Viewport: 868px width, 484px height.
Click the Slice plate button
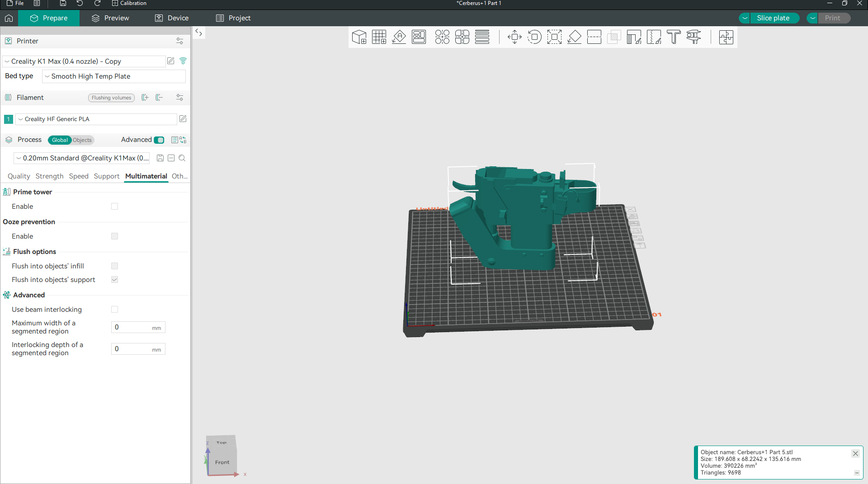coord(773,18)
